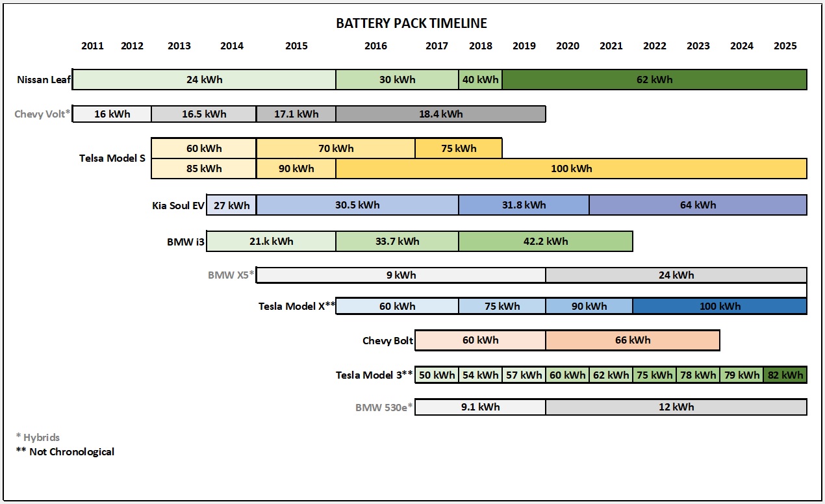Click the Model S 85 kWh segment
This screenshot has height=504, width=825.
pyautogui.click(x=204, y=168)
